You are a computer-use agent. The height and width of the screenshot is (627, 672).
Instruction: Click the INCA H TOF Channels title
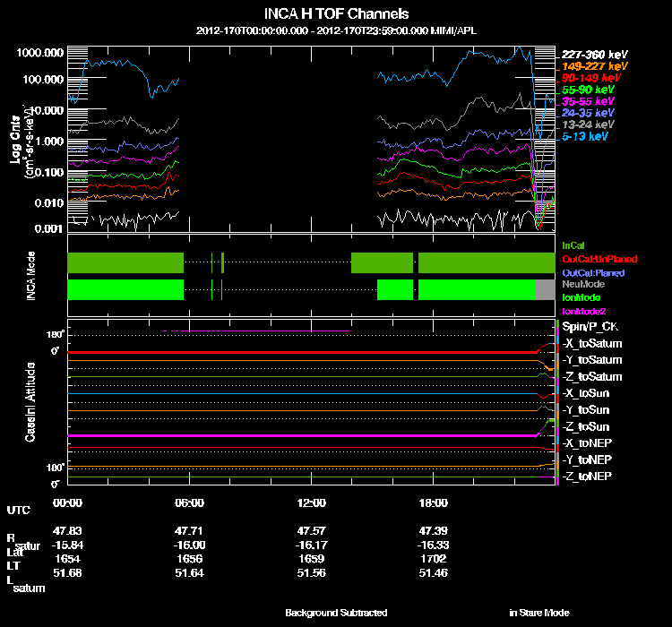coord(337,13)
